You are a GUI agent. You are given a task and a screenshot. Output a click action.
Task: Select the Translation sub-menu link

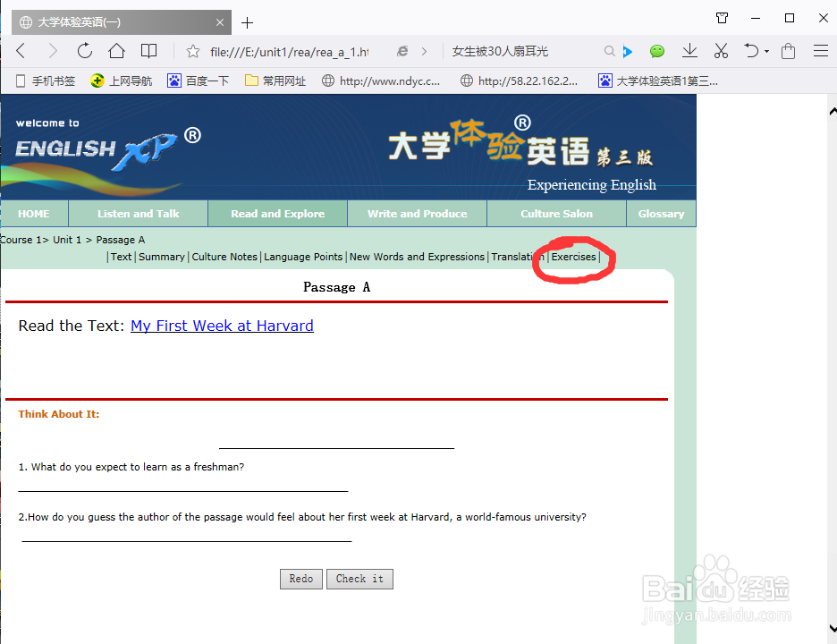518,257
